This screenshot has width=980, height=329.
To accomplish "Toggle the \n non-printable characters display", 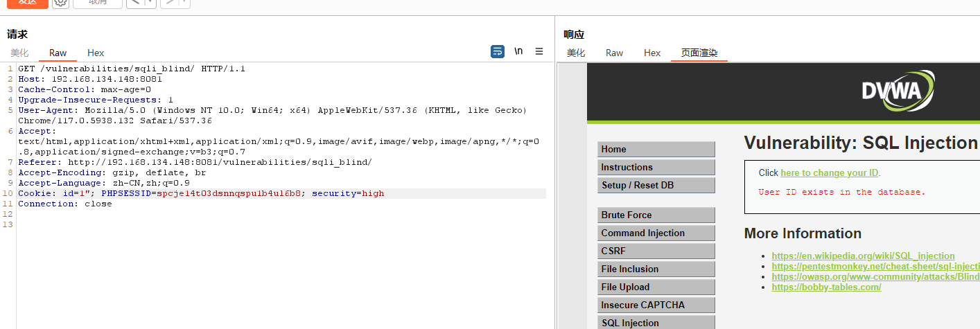I will point(518,51).
